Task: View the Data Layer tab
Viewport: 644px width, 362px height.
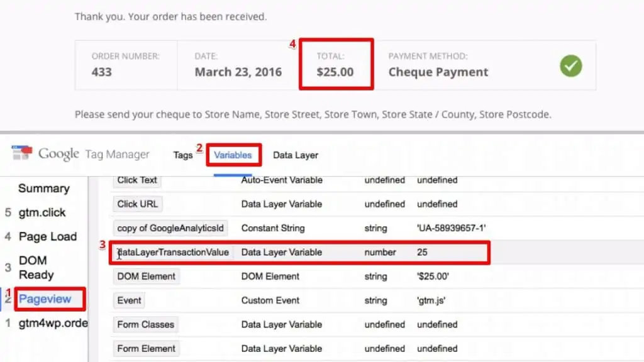Action: [295, 155]
